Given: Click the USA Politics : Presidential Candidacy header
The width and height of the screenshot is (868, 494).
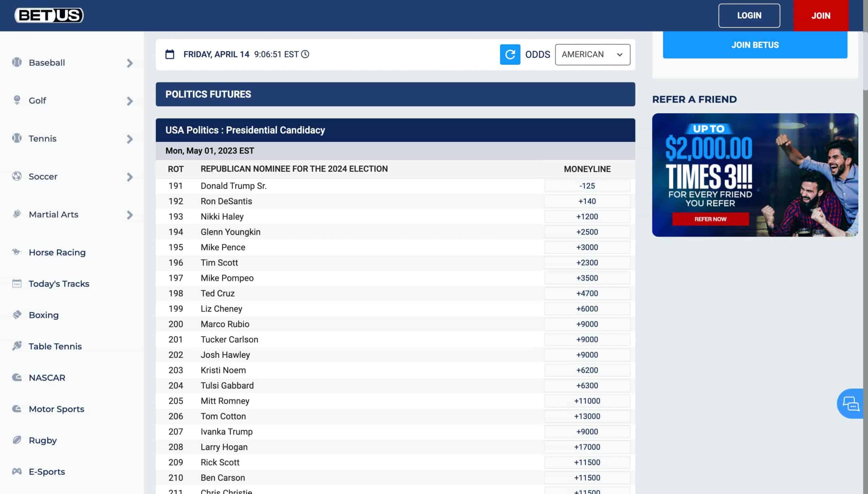Looking at the screenshot, I should click(395, 130).
